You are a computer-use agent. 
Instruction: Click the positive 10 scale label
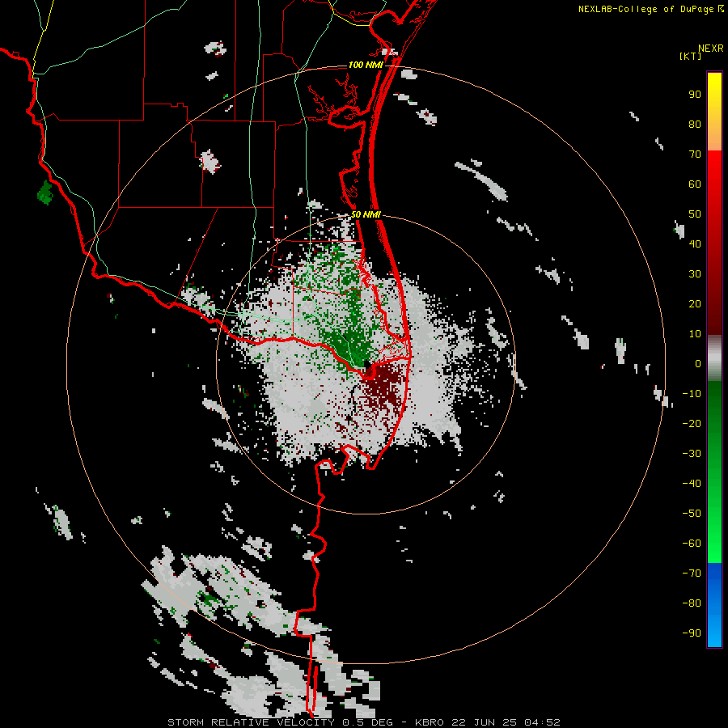tap(695, 334)
